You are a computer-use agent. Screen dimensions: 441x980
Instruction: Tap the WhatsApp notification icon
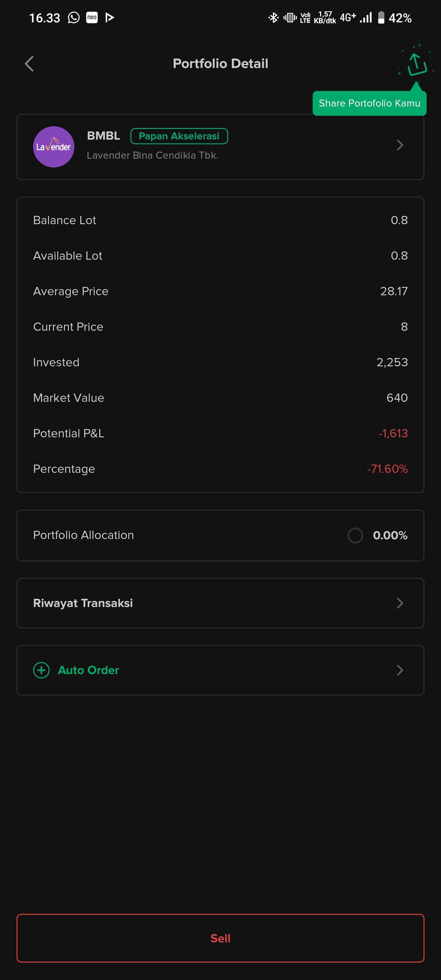tap(73, 17)
